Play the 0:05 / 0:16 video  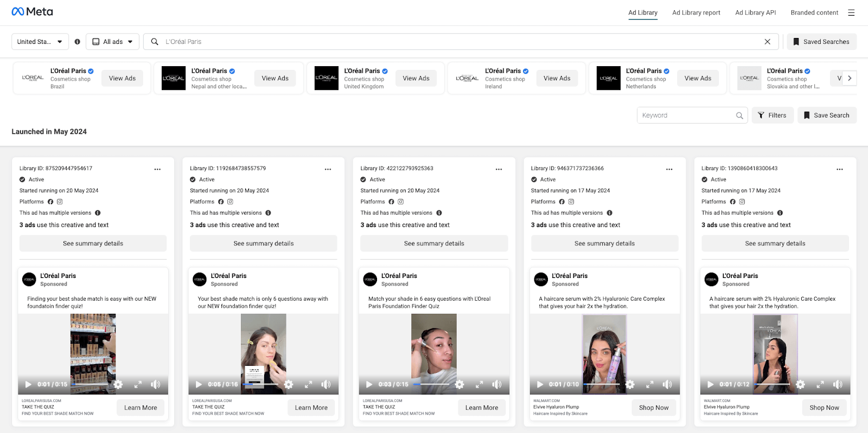199,384
